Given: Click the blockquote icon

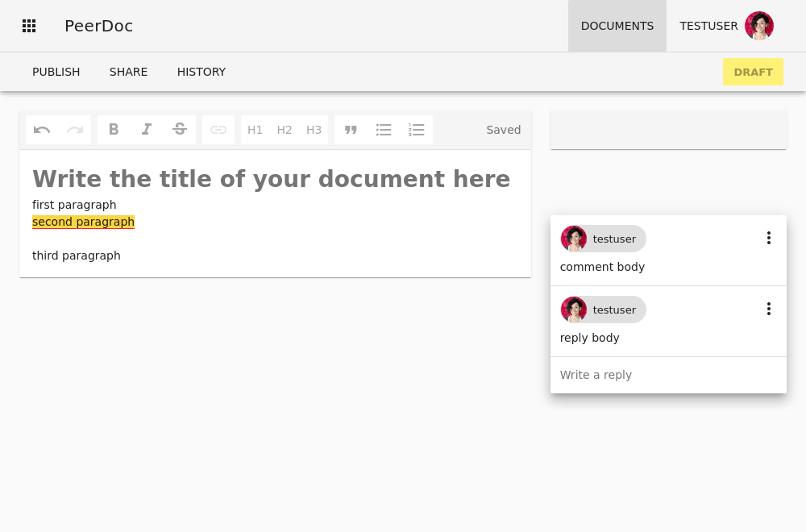Looking at the screenshot, I should tap(351, 130).
